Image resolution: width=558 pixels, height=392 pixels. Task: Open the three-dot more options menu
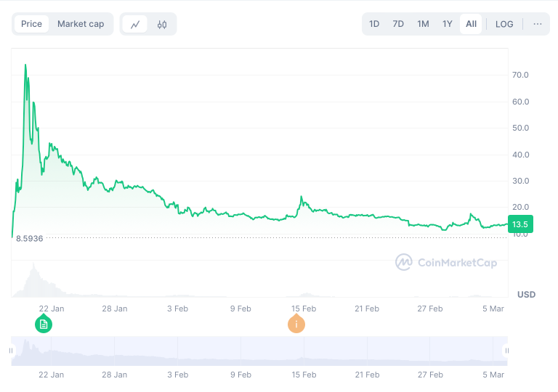pos(538,24)
